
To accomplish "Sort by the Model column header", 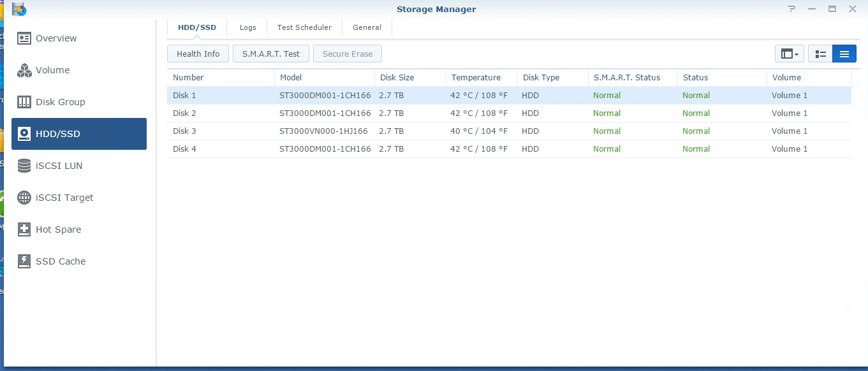I will [x=325, y=78].
